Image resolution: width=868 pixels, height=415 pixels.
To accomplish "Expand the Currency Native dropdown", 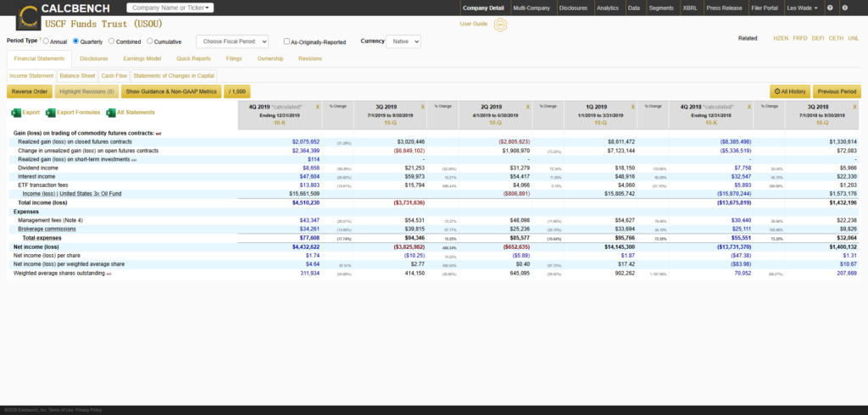I will click(403, 41).
